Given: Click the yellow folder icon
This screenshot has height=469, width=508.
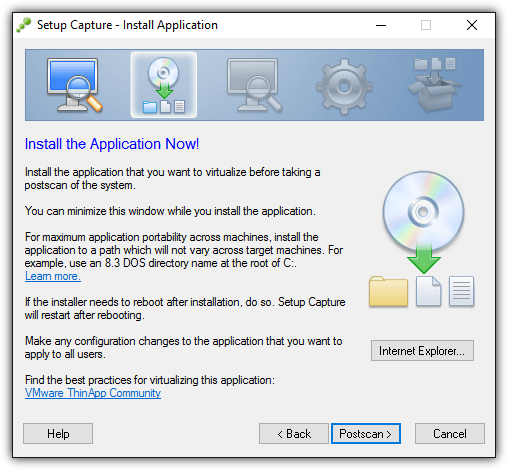Looking at the screenshot, I should pyautogui.click(x=388, y=291).
